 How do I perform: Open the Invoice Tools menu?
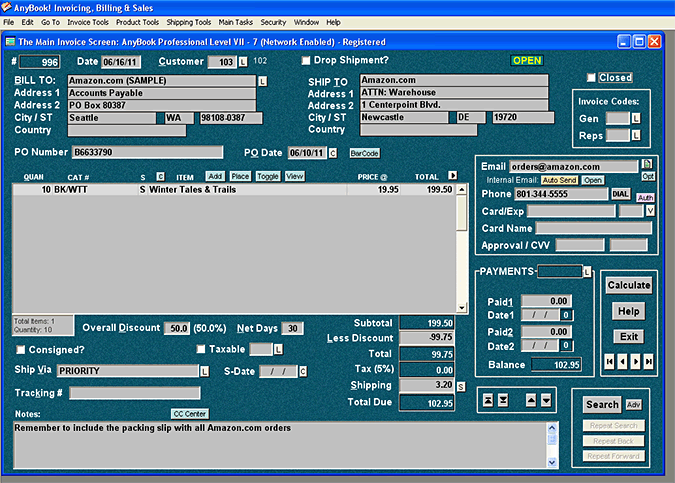[88, 21]
